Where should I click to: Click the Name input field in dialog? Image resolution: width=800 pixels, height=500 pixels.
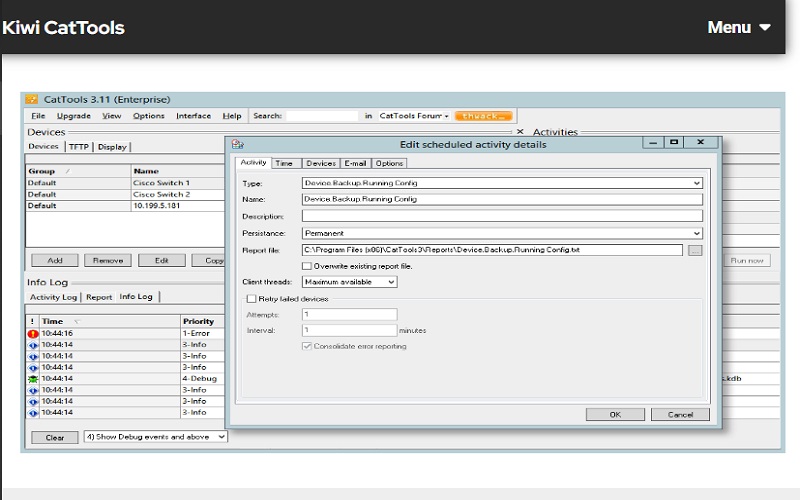click(x=502, y=199)
